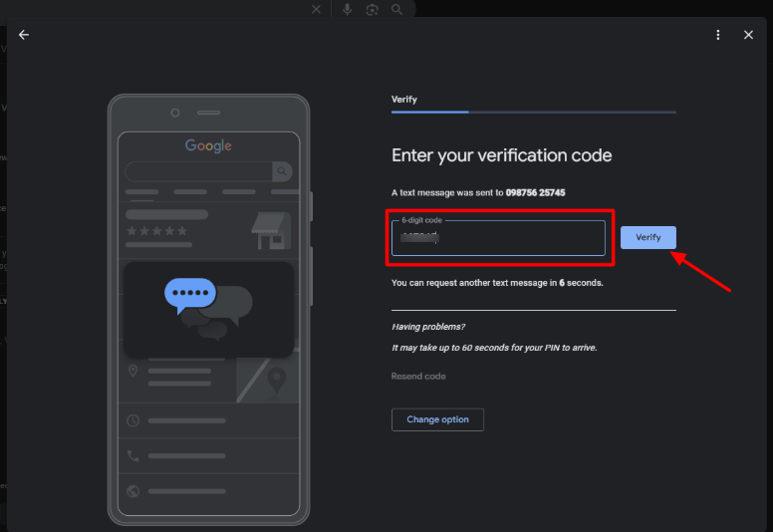Screen dimensions: 773x532
Task: Click the Google logo in phone mockup
Action: tap(208, 145)
